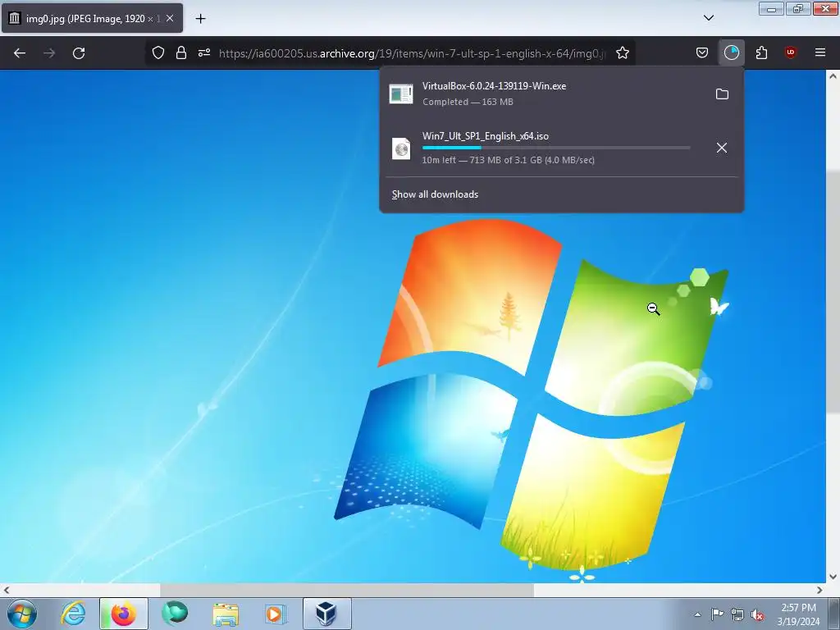Open a new tab with plus button
Viewport: 840px width, 630px height.
[200, 19]
